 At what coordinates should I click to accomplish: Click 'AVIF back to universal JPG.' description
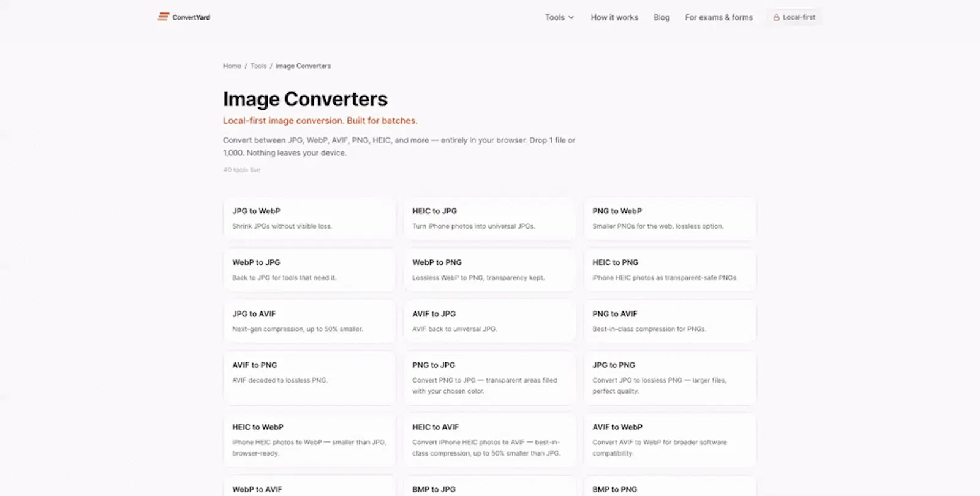454,329
